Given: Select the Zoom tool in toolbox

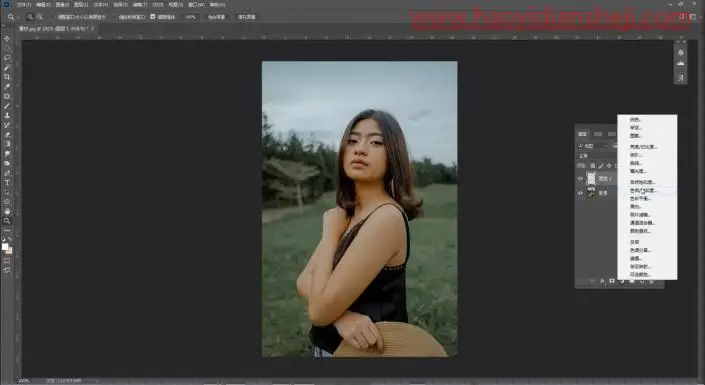Looking at the screenshot, I should [x=7, y=220].
